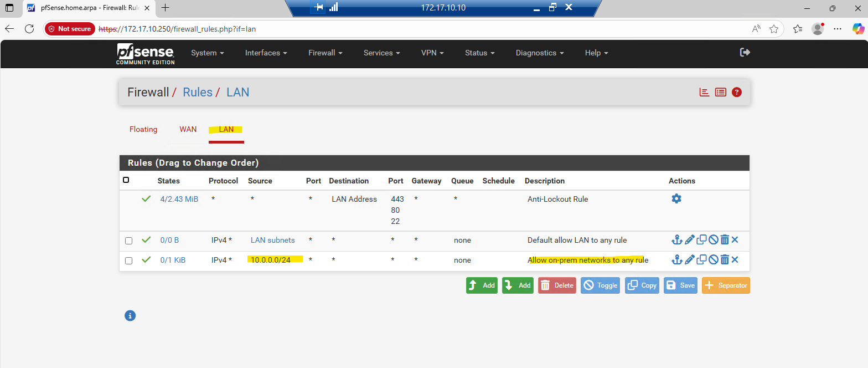Expand the VPN menu dropdown

[x=432, y=53]
